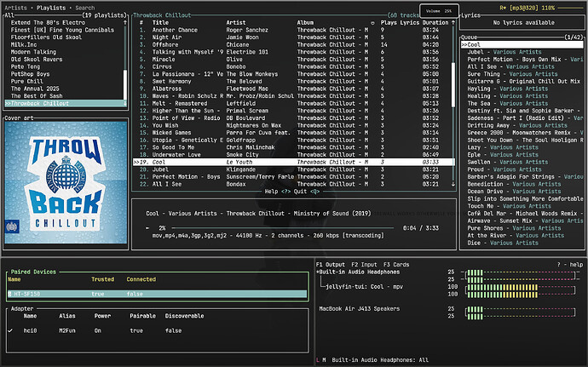Sort tracks by Title column header

tap(160, 22)
